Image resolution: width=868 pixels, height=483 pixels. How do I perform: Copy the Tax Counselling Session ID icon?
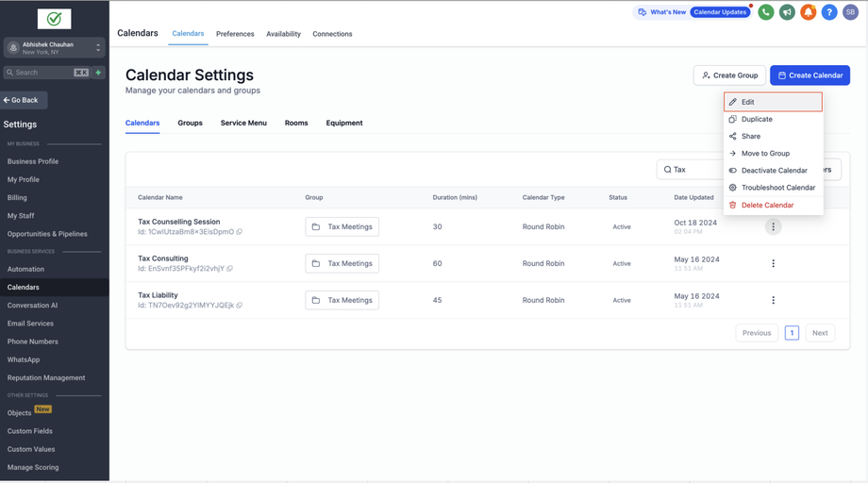click(239, 232)
